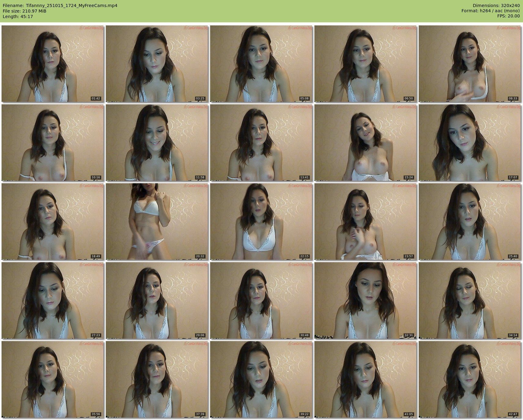523x420 pixels.
Task: Open the 37:39 thumbnail
Action: tap(157, 379)
